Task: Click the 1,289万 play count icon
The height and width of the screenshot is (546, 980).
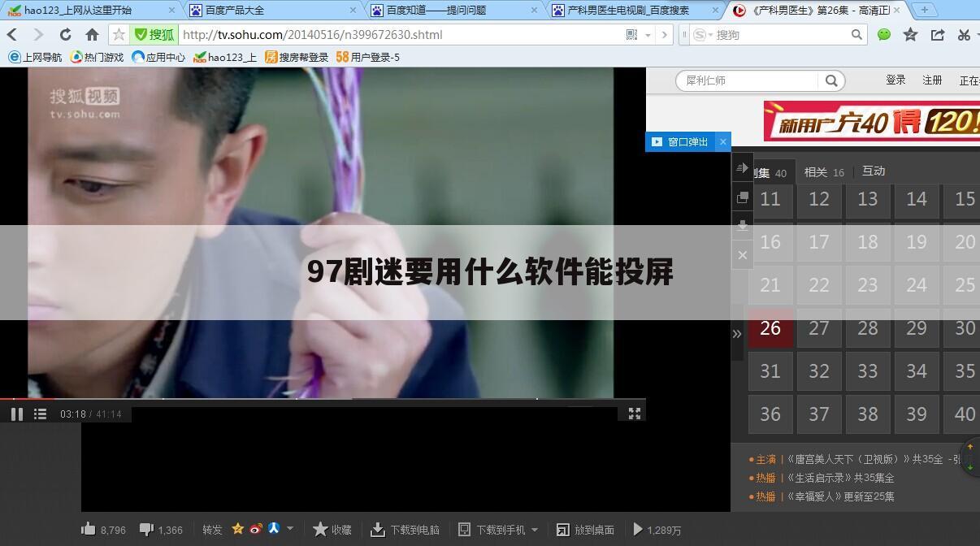Action: [638, 530]
